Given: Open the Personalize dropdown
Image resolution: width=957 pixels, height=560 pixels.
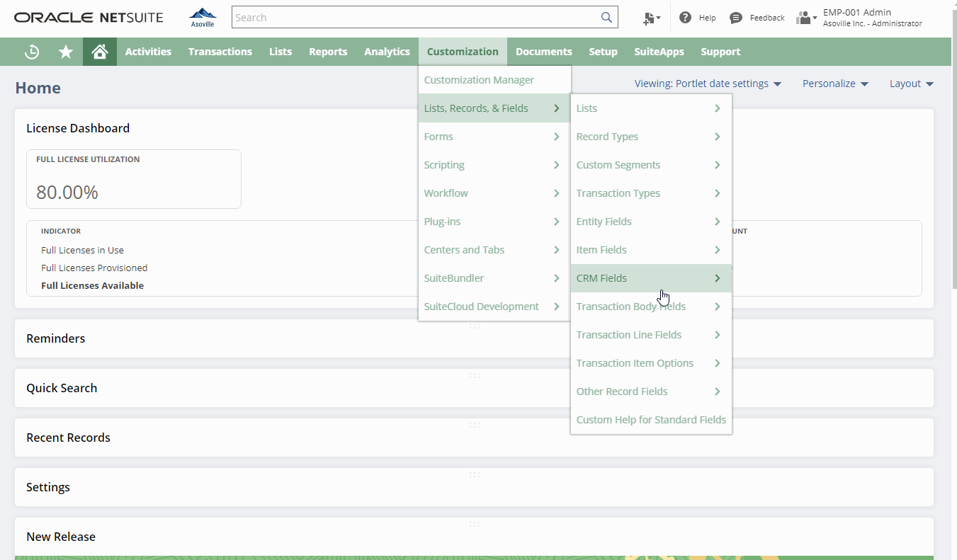Looking at the screenshot, I should click(835, 84).
